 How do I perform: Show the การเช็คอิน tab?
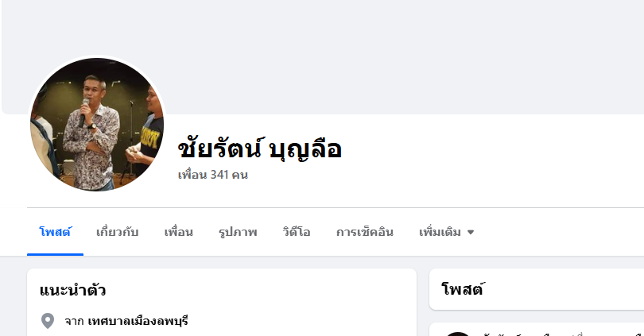click(x=365, y=232)
